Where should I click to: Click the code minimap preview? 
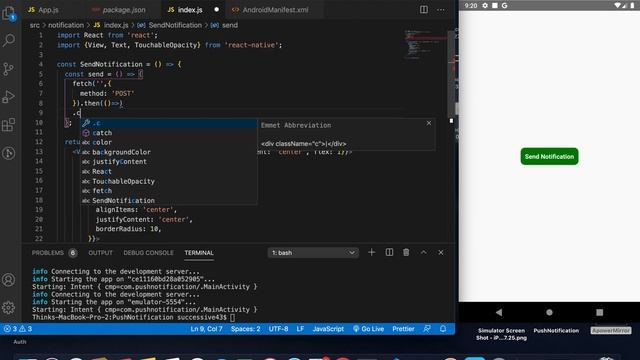[424, 44]
